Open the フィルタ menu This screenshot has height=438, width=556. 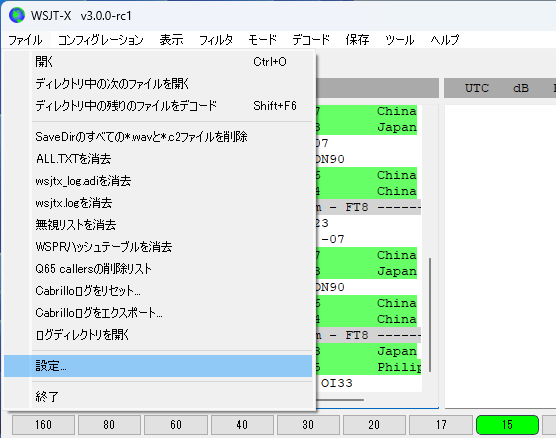(x=216, y=40)
